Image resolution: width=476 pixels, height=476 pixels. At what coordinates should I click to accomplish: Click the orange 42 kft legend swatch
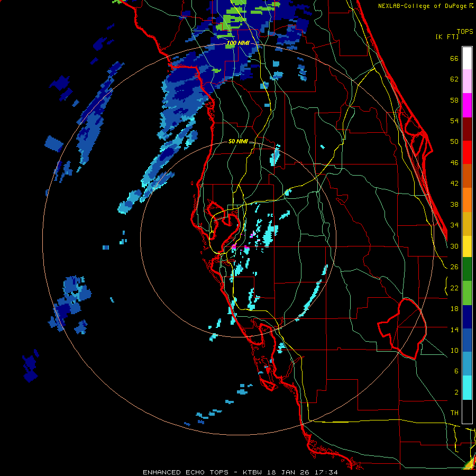[x=467, y=200]
